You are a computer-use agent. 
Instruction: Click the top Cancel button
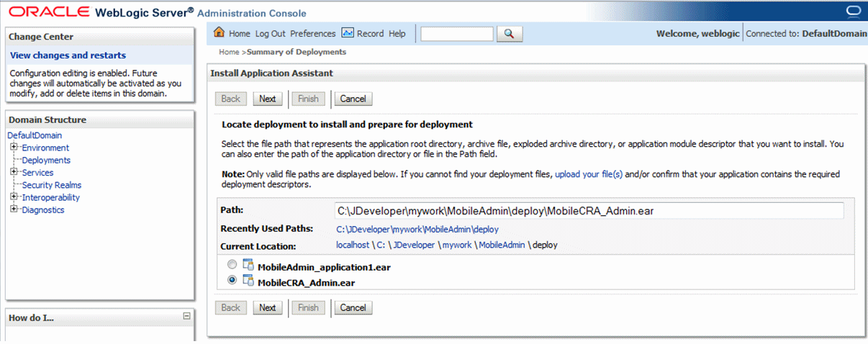[x=353, y=99]
